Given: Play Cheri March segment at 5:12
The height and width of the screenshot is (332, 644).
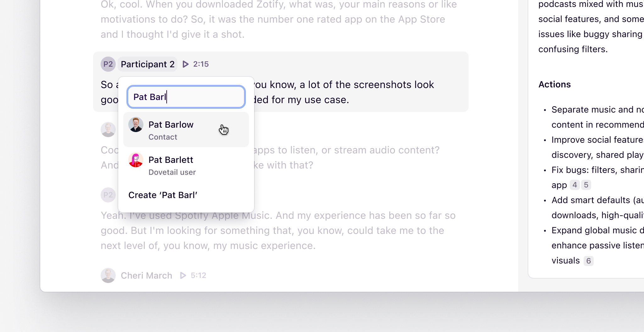Looking at the screenshot, I should pos(183,276).
